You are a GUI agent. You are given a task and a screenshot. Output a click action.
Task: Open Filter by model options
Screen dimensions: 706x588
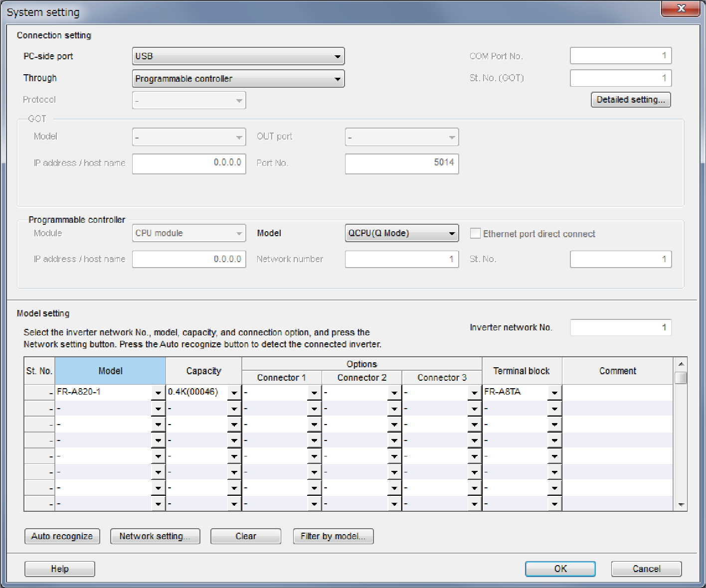point(333,536)
